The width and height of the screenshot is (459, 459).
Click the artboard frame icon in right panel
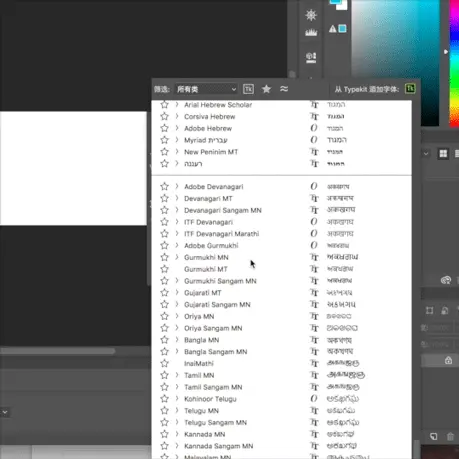[x=430, y=311]
